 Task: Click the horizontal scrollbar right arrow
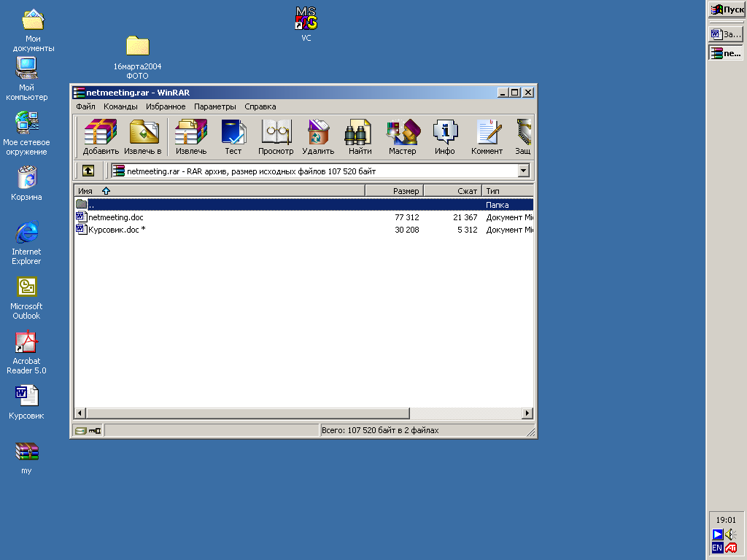click(527, 413)
